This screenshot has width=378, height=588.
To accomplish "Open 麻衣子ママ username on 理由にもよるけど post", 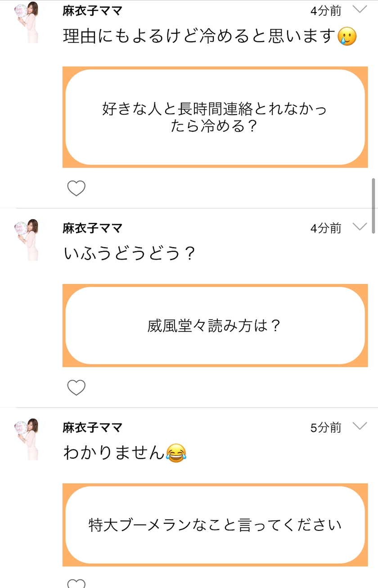I will pos(92,11).
